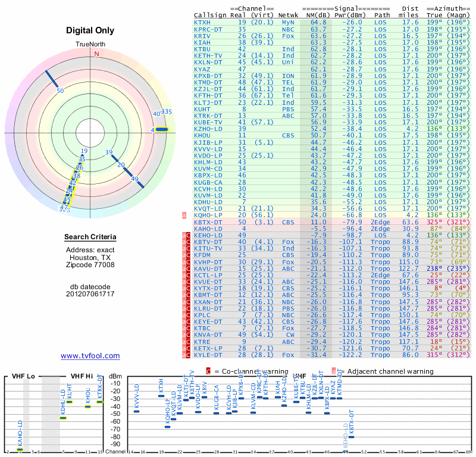Image resolution: width=476 pixels, height=457 pixels.
Task: Click the db datecode 201207061717 value
Action: tap(90, 294)
